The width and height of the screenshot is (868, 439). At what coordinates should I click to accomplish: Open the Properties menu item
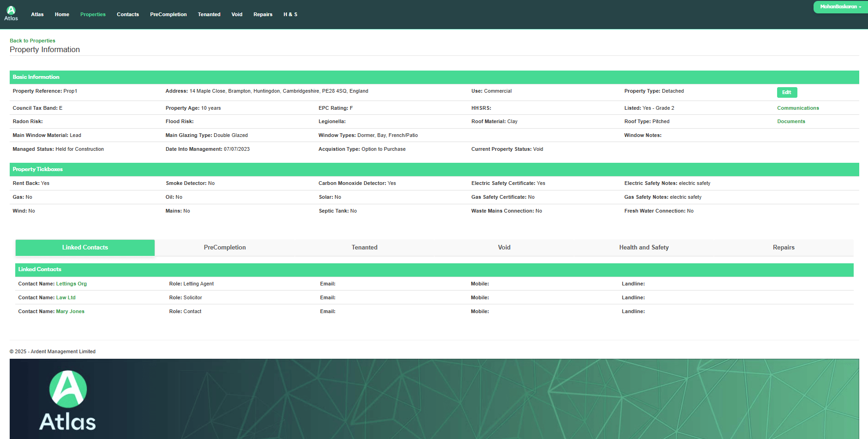[93, 15]
